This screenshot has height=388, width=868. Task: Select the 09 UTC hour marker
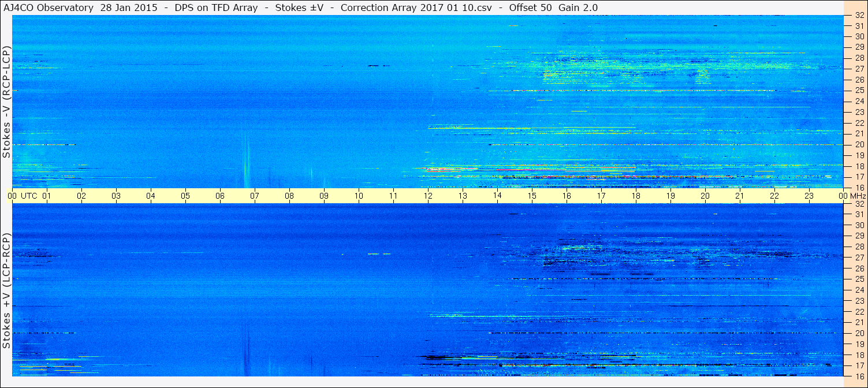coord(324,196)
